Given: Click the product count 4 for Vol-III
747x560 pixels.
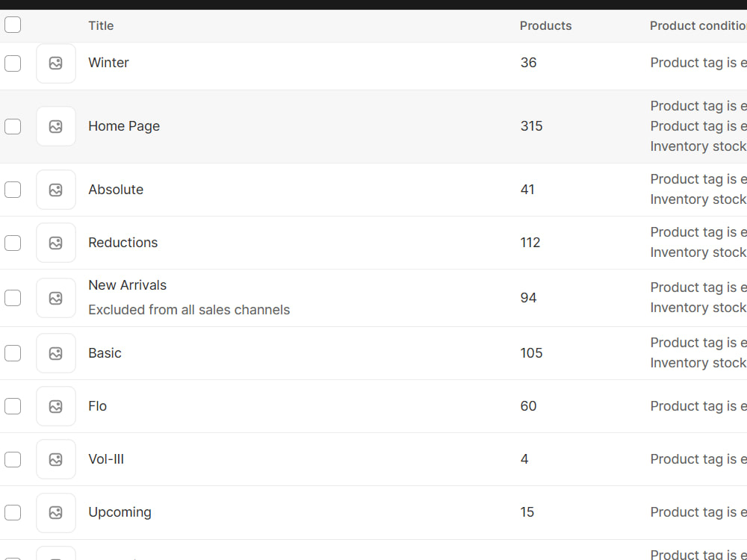Looking at the screenshot, I should coord(524,459).
